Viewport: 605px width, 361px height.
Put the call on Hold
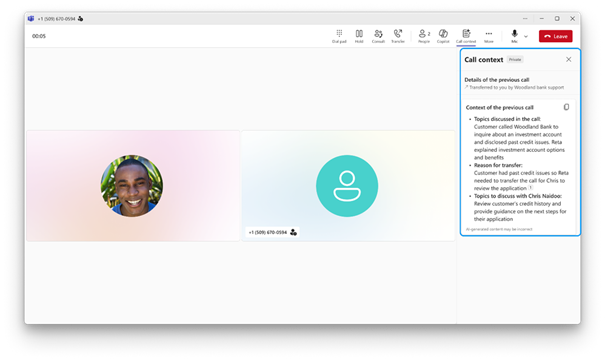pos(359,36)
